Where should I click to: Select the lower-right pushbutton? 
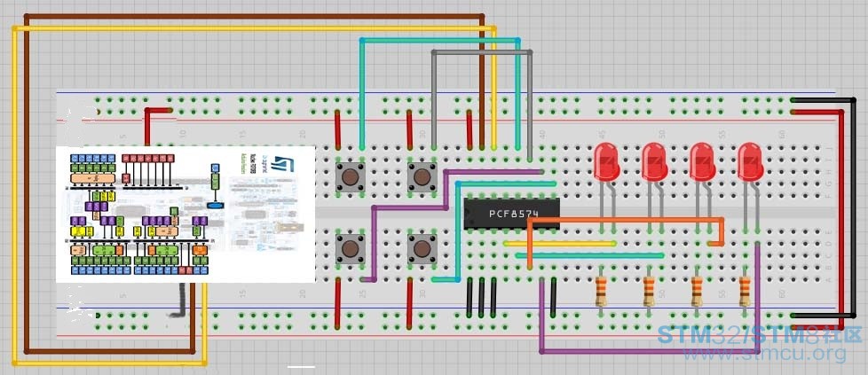422,249
